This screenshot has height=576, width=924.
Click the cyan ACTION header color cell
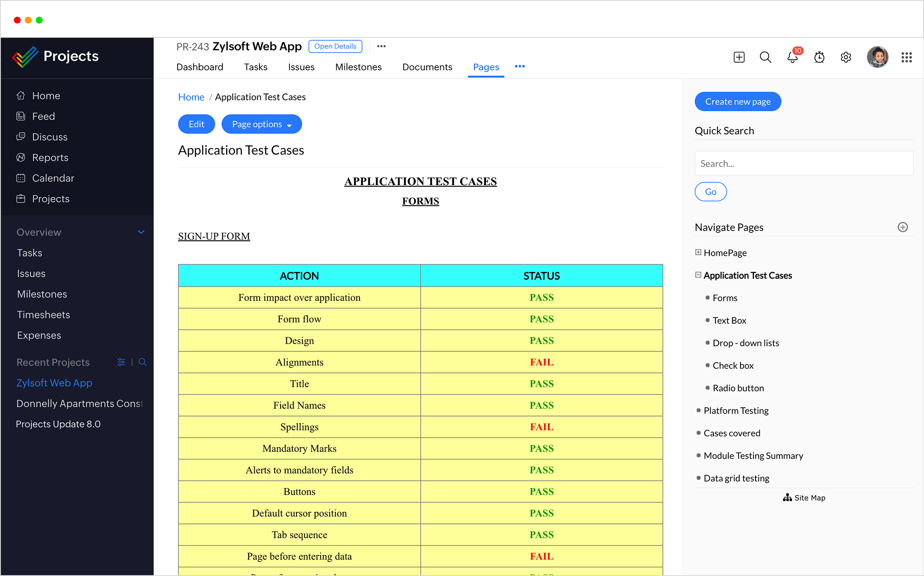[x=299, y=275]
